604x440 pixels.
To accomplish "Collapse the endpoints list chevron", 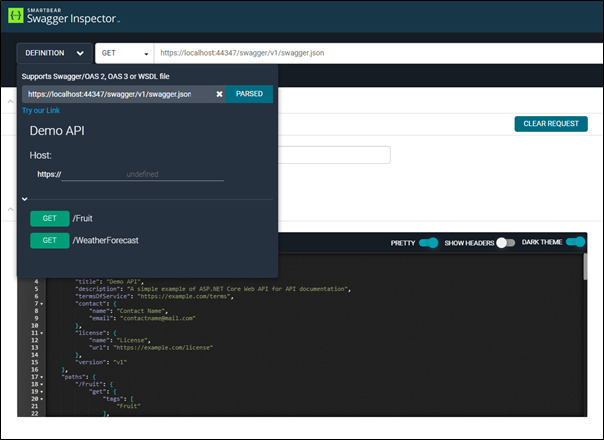I will pos(25,199).
